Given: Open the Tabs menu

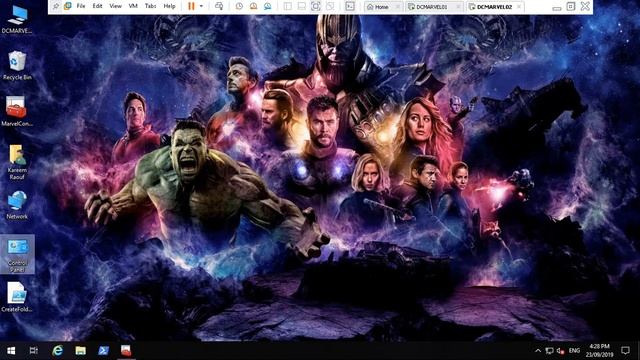Looking at the screenshot, I should pos(150,7).
